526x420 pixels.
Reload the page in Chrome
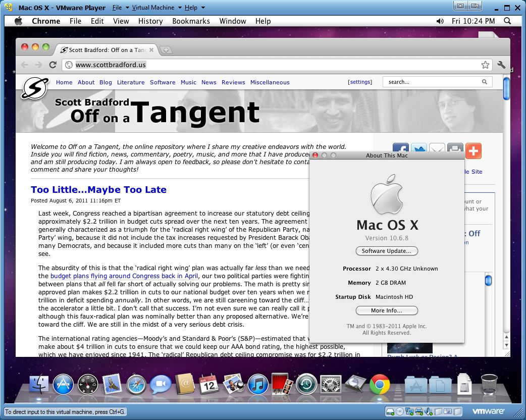point(52,65)
